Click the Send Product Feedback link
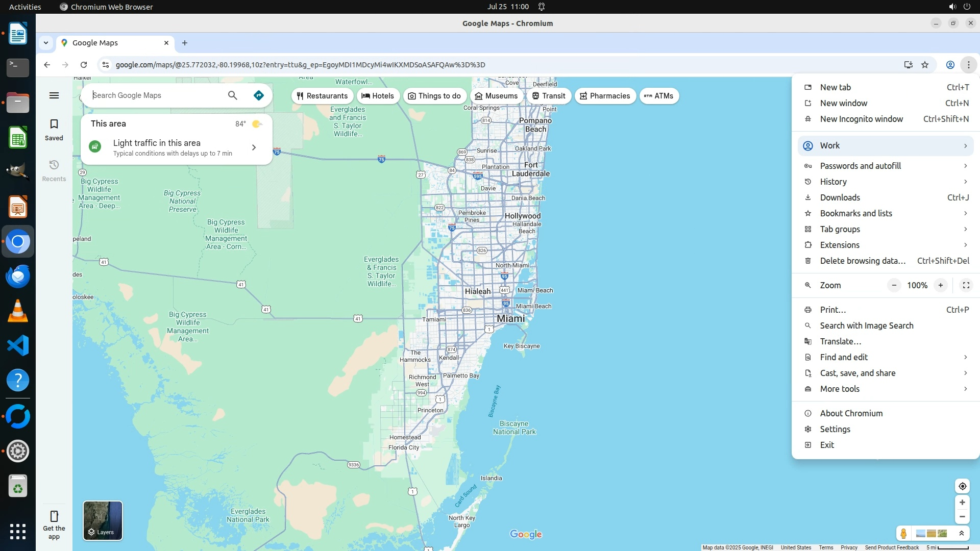Image resolution: width=980 pixels, height=551 pixels. (x=891, y=547)
